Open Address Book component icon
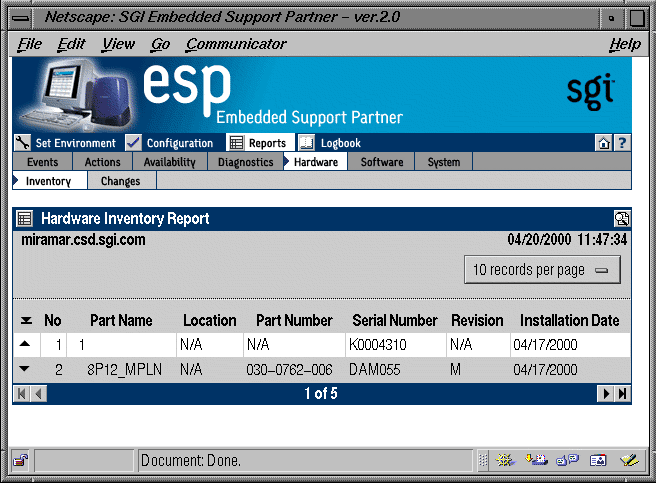Image resolution: width=656 pixels, height=483 pixels. pos(598,460)
